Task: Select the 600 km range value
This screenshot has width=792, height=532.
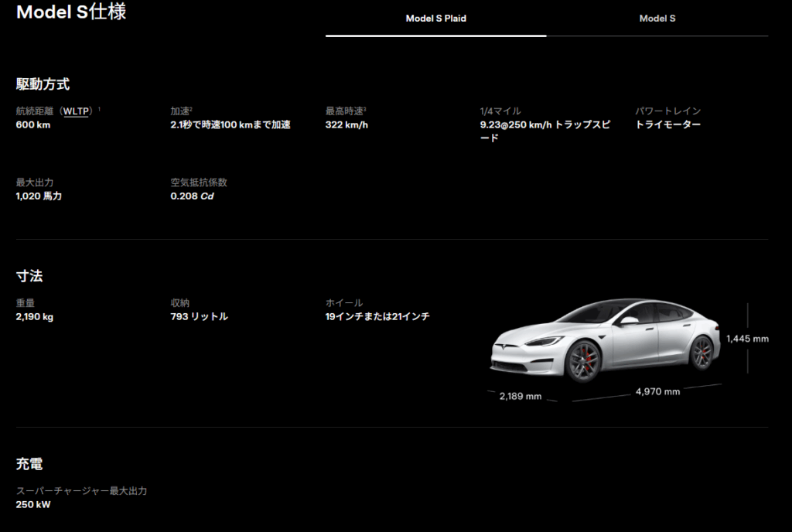Action: tap(32, 124)
